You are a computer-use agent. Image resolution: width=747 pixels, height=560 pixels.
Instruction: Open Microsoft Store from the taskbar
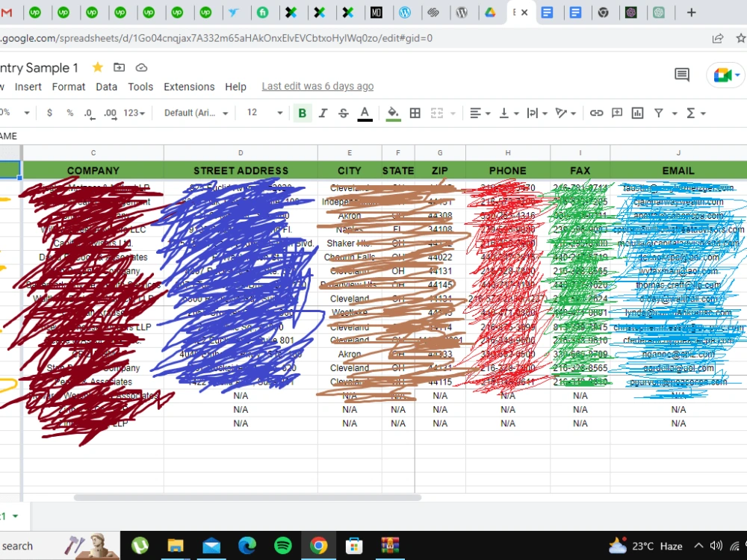click(354, 545)
